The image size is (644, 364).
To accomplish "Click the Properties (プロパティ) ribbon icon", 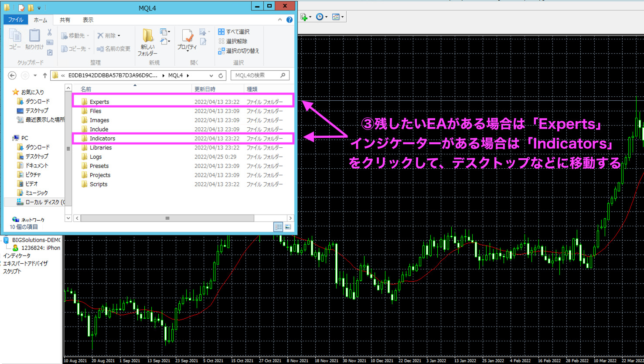I will click(187, 41).
